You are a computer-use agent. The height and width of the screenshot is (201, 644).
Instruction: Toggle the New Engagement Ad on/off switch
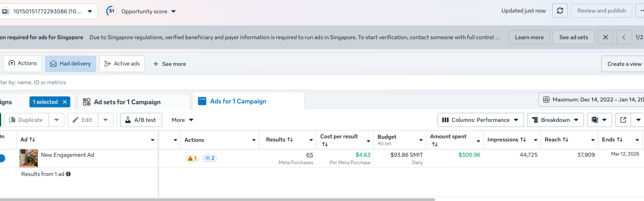[2, 158]
